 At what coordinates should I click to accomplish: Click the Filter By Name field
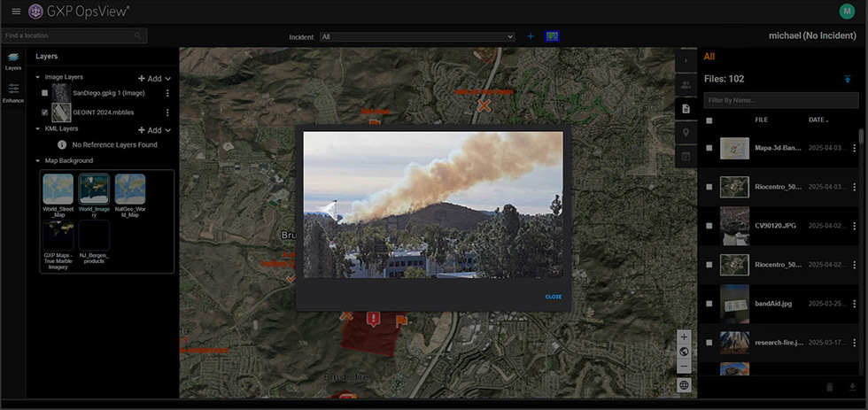(x=779, y=100)
